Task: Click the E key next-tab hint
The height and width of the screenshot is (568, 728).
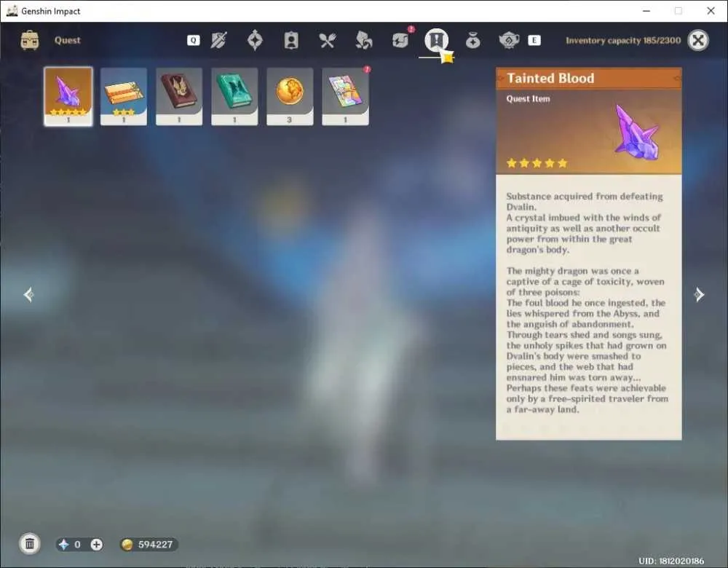Action: click(534, 40)
